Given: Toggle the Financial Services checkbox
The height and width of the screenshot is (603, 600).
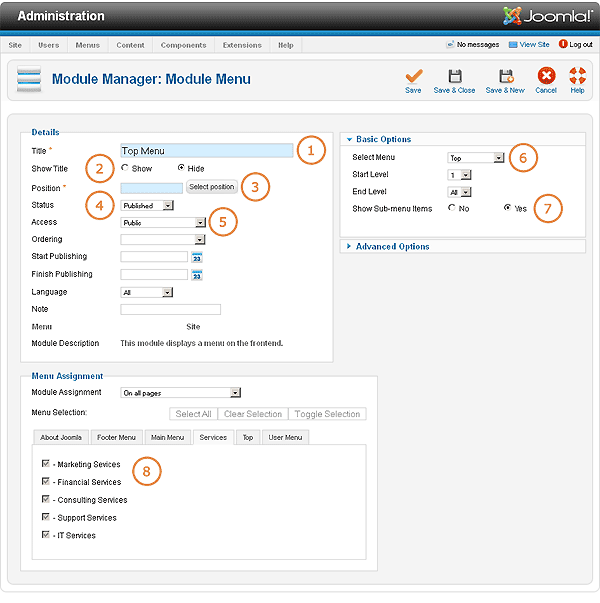Looking at the screenshot, I should [x=46, y=481].
